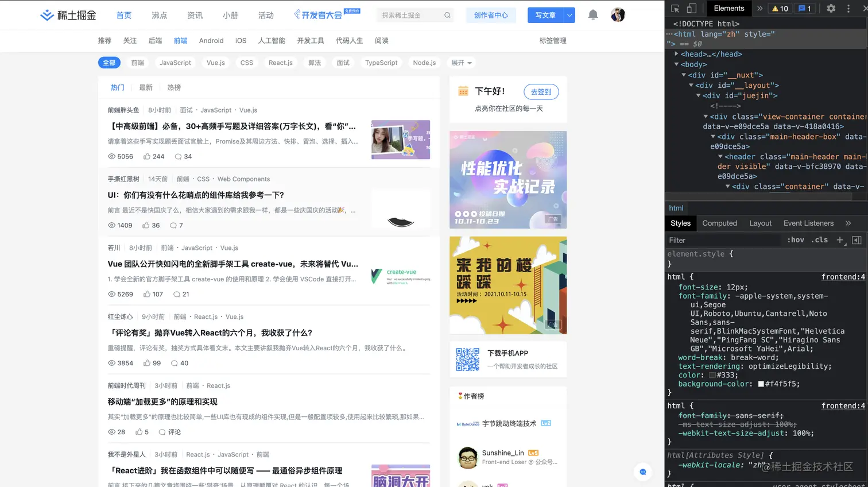The width and height of the screenshot is (868, 487).
Task: Select the 热榜 sort tab
Action: click(x=174, y=87)
